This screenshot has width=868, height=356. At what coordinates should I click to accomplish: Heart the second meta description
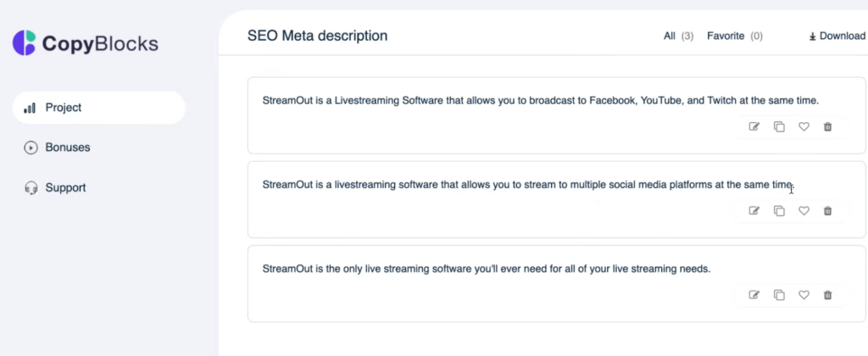click(x=804, y=211)
